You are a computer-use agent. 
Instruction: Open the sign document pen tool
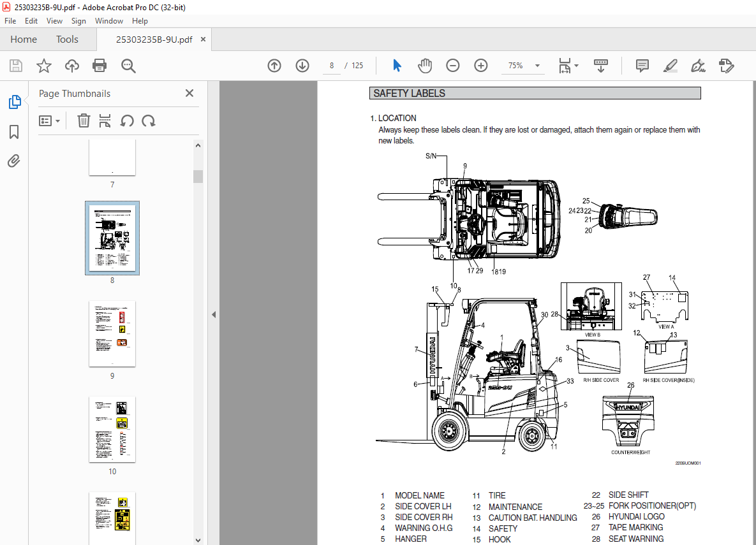coord(698,66)
